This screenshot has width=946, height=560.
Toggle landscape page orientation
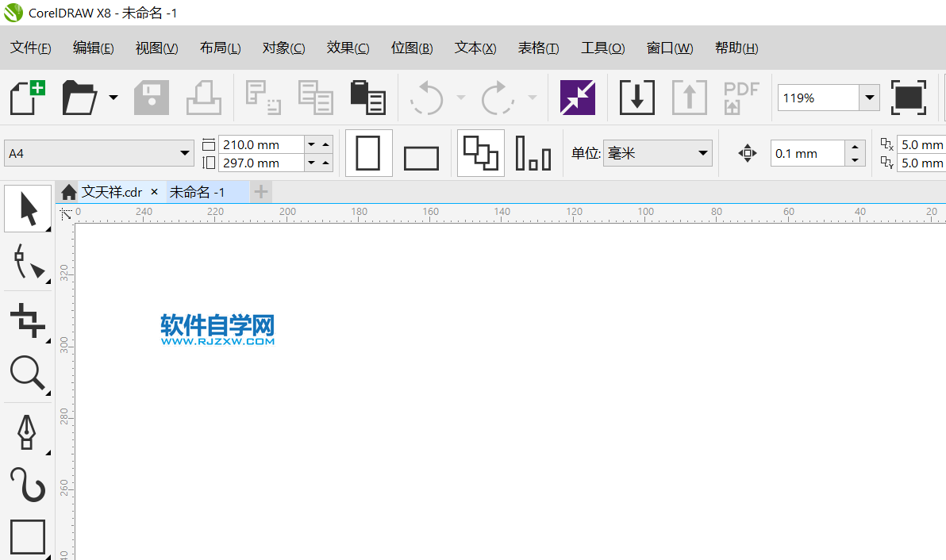421,152
